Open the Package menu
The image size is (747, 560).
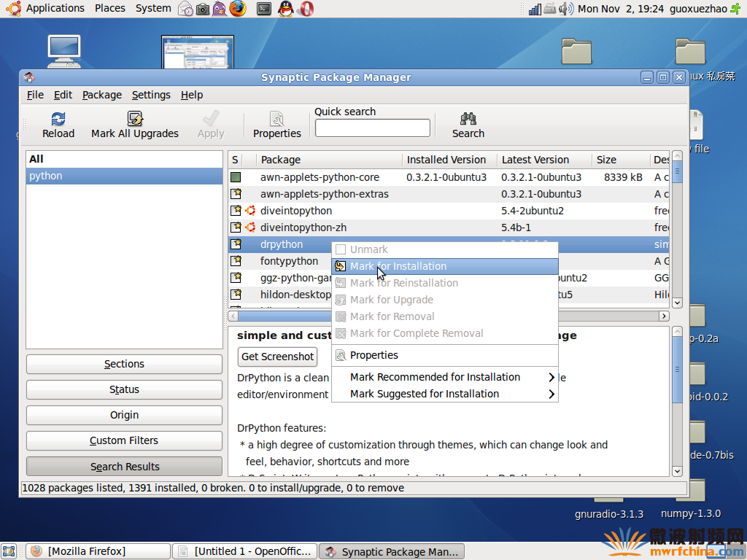(x=102, y=95)
